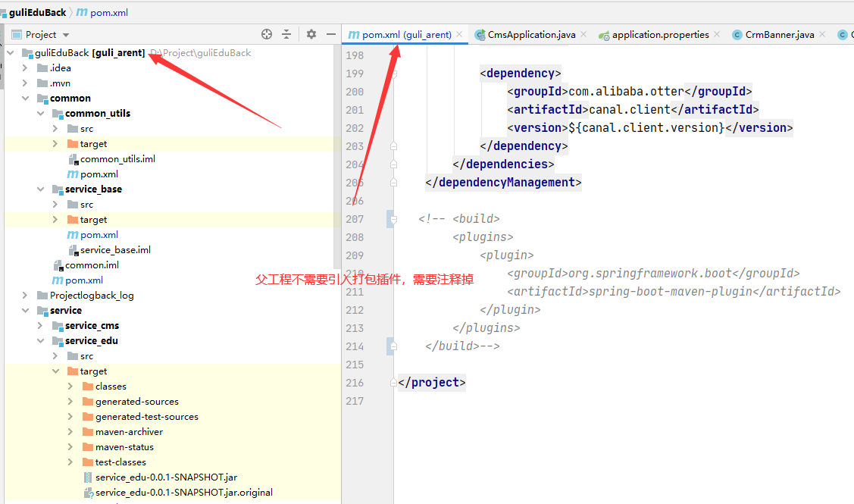The height and width of the screenshot is (504, 854).
Task: Click fold marker on line 214
Action: [x=394, y=346]
